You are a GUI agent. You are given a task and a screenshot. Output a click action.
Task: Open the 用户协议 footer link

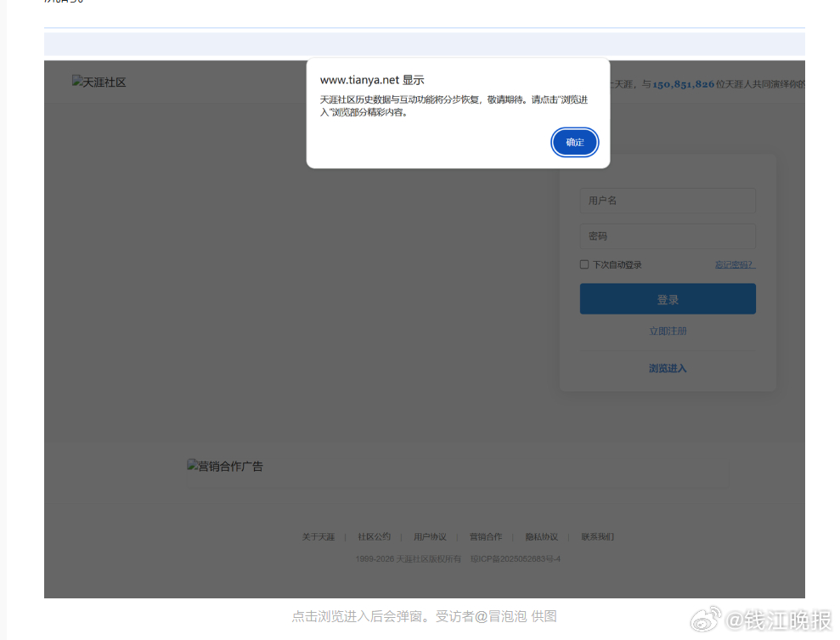tap(430, 536)
